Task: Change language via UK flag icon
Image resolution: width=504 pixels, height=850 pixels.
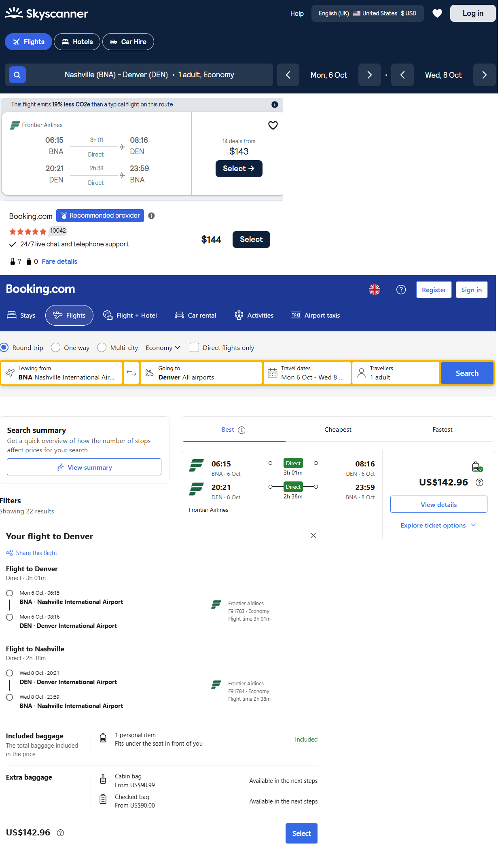Action: coord(374,290)
